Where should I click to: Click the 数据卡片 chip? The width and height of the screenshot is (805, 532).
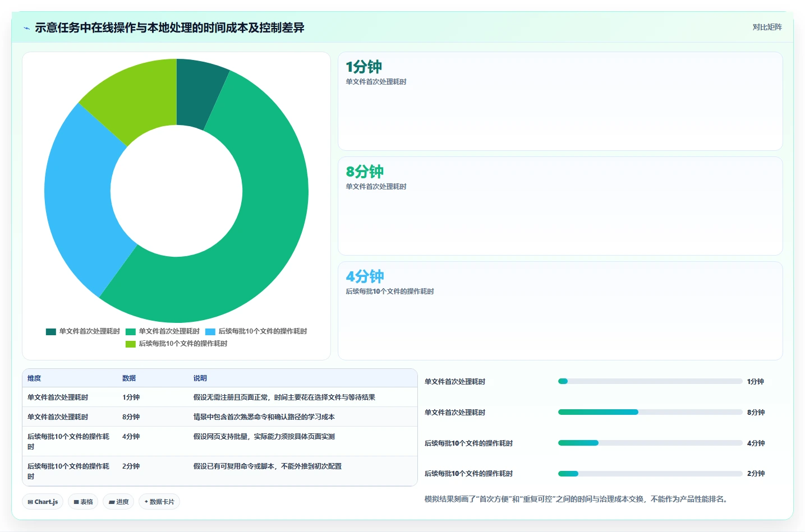tap(159, 502)
